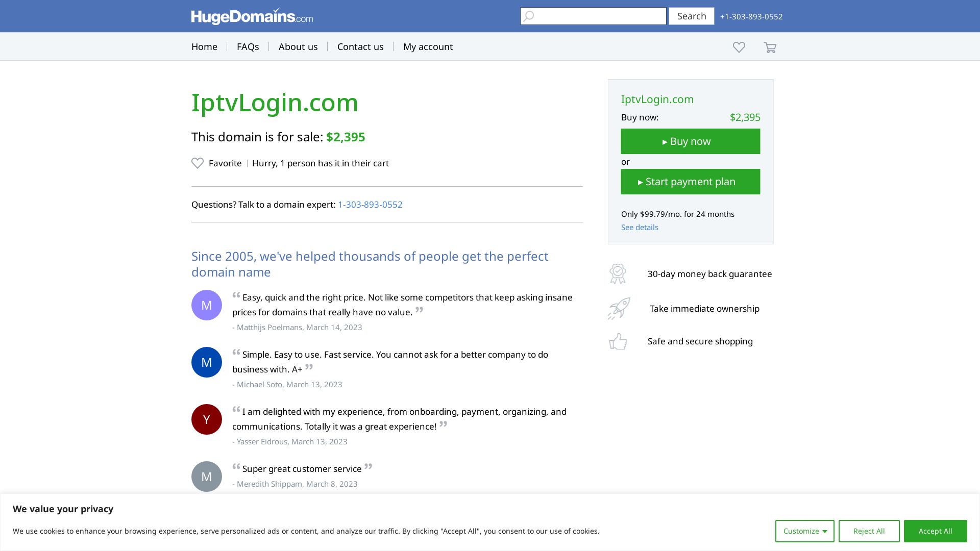
Task: Click the See details payment plan link
Action: coord(640,227)
